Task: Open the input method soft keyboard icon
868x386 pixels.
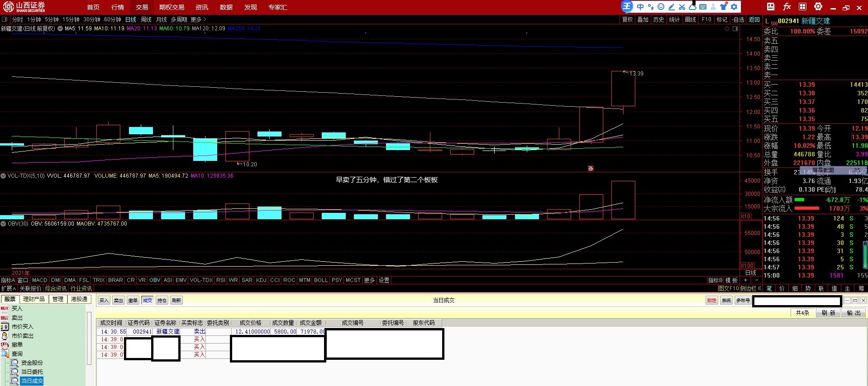Action: coord(703,7)
